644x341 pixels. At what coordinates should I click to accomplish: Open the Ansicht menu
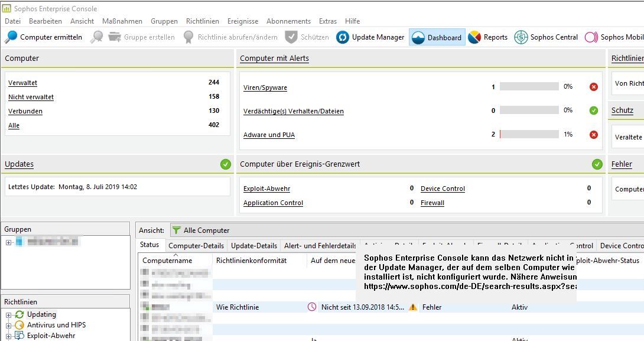(x=82, y=21)
